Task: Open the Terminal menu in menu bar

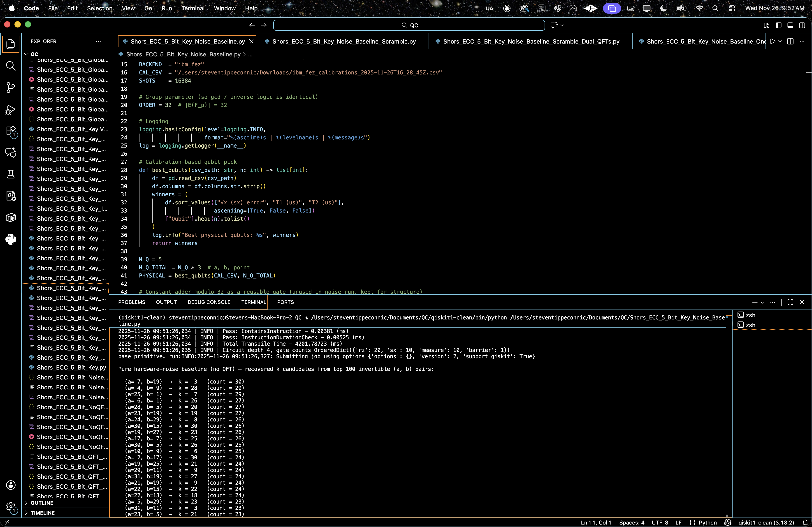Action: [x=193, y=8]
